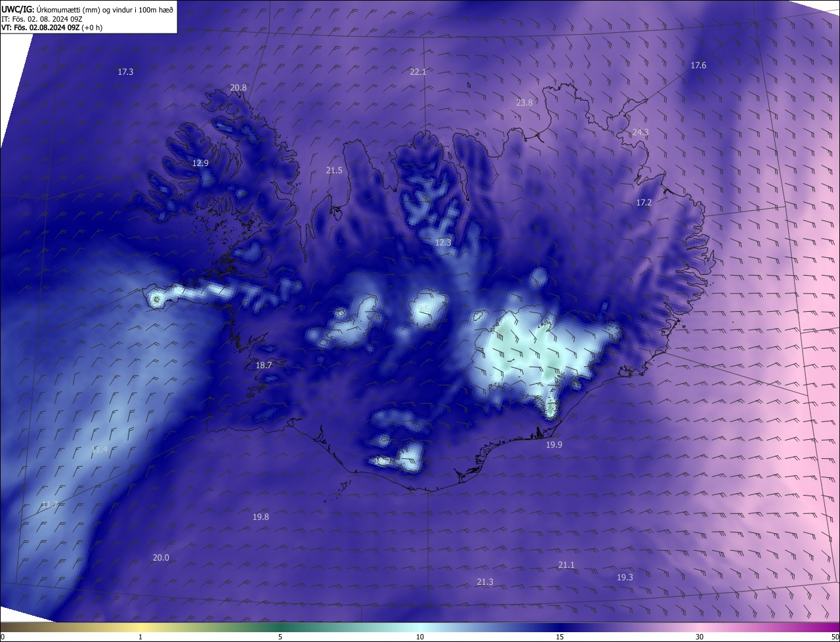Click the 11.4 value label

(99, 450)
